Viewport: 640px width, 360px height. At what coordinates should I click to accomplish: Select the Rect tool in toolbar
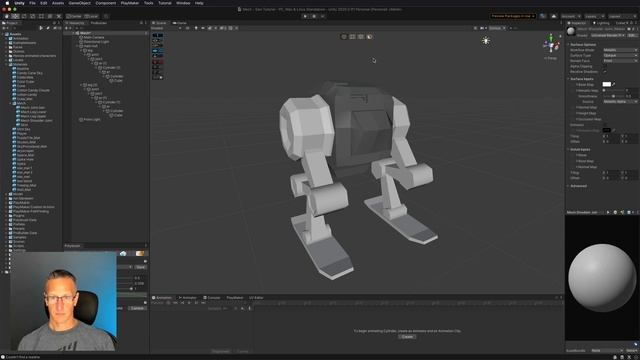point(41,16)
